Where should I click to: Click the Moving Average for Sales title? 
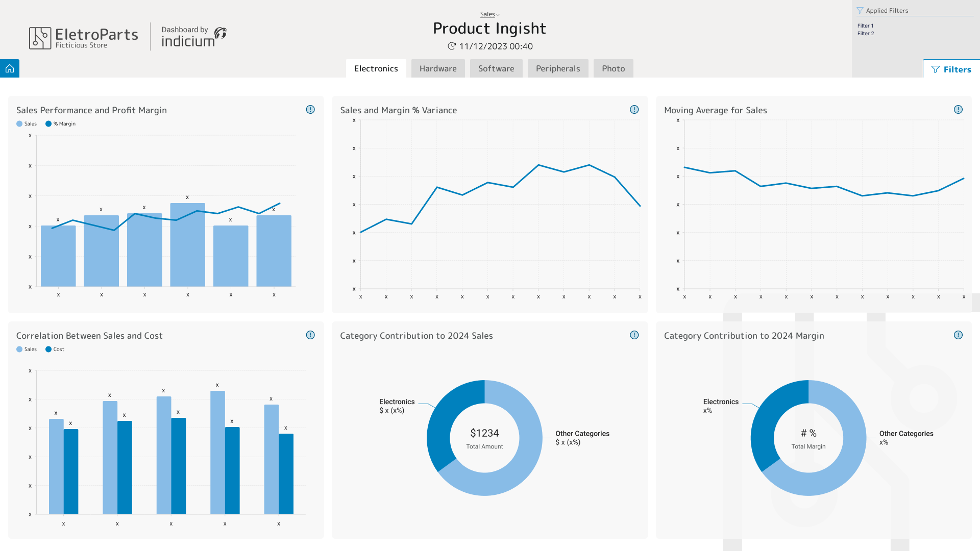[x=715, y=110]
